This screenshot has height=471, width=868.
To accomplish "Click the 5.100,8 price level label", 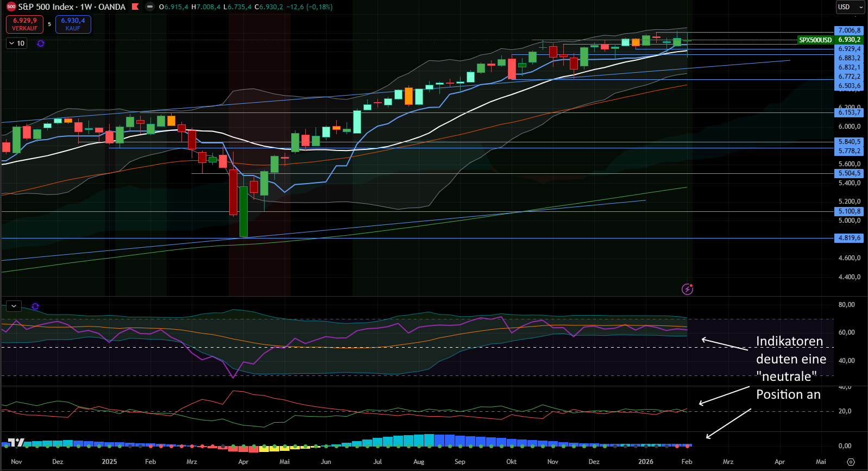I will click(849, 211).
